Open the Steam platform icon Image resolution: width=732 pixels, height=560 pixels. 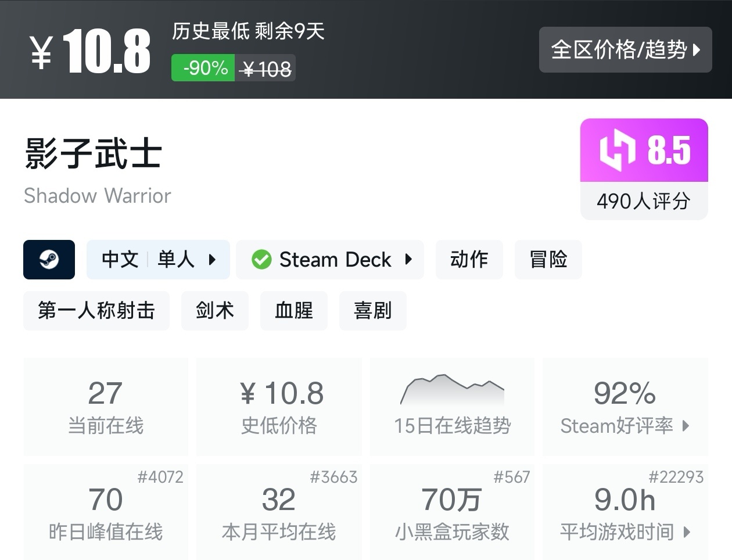[49, 260]
